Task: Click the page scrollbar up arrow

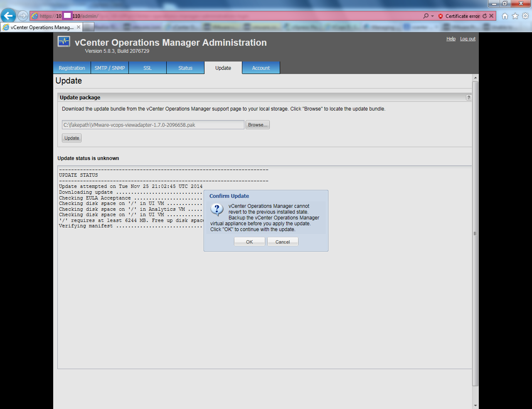Action: coord(475,78)
